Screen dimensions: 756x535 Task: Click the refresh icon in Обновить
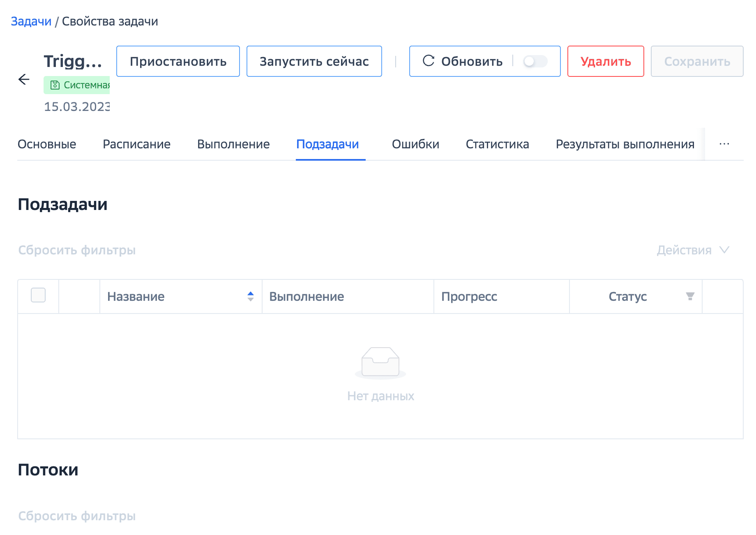(x=429, y=61)
